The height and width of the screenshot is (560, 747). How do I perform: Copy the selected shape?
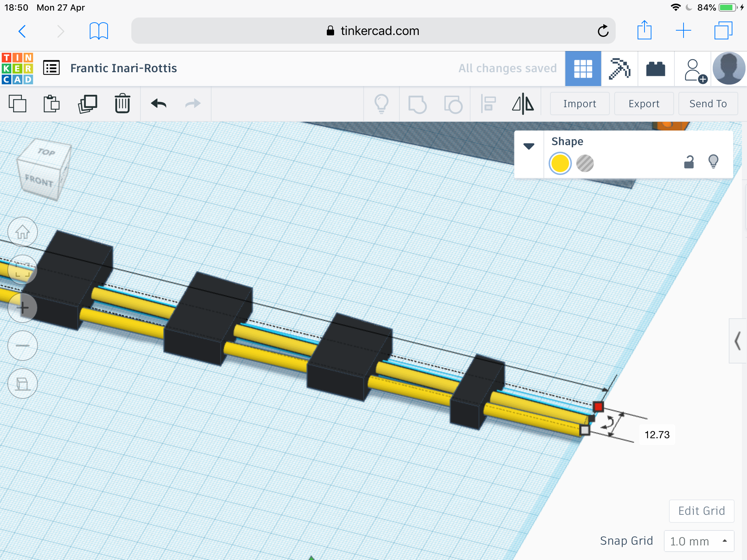pos(18,104)
